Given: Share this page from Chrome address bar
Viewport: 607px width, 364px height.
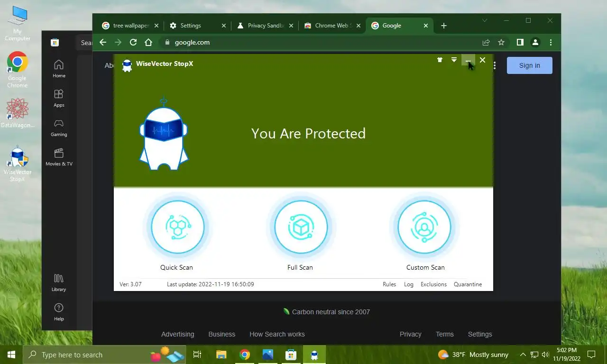Looking at the screenshot, I should click(x=486, y=42).
